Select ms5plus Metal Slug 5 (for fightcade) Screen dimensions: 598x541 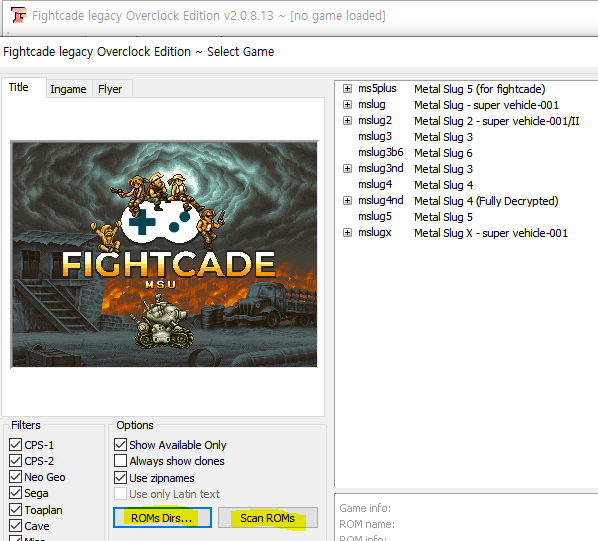click(x=452, y=89)
